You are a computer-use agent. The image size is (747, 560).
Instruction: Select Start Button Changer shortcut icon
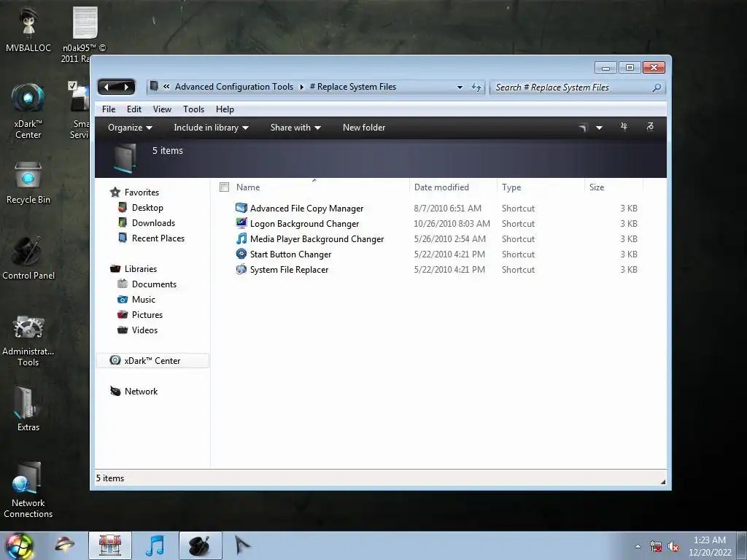[x=241, y=254]
